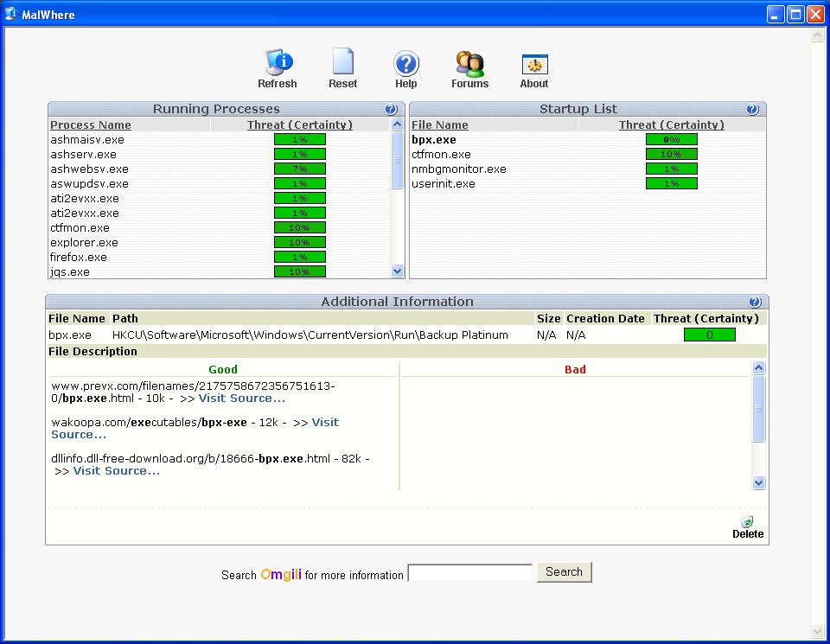Click the bpx.exe registry path text
Screen dimensions: 830x644
tap(310, 335)
